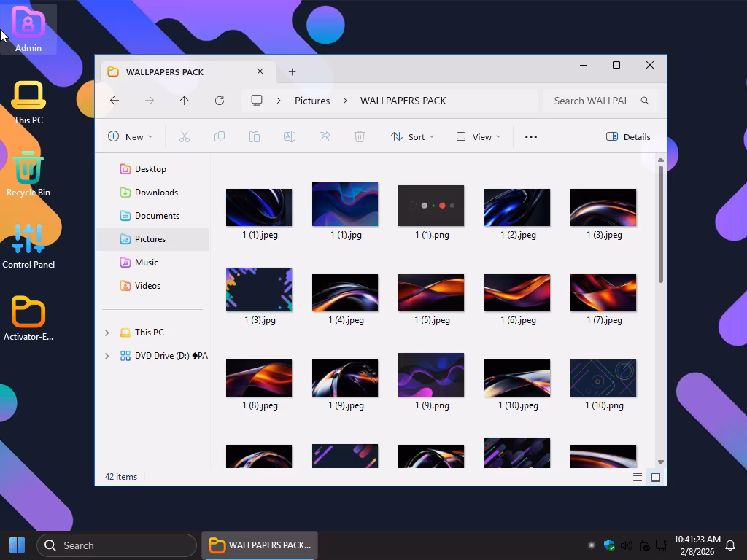
Task: Click the Back navigation arrow
Action: 115,101
